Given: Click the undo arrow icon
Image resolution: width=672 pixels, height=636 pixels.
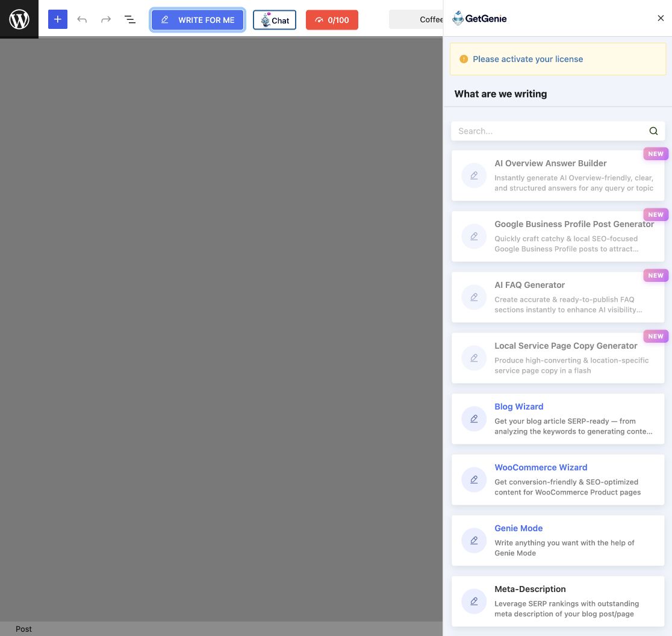Looking at the screenshot, I should [82, 19].
